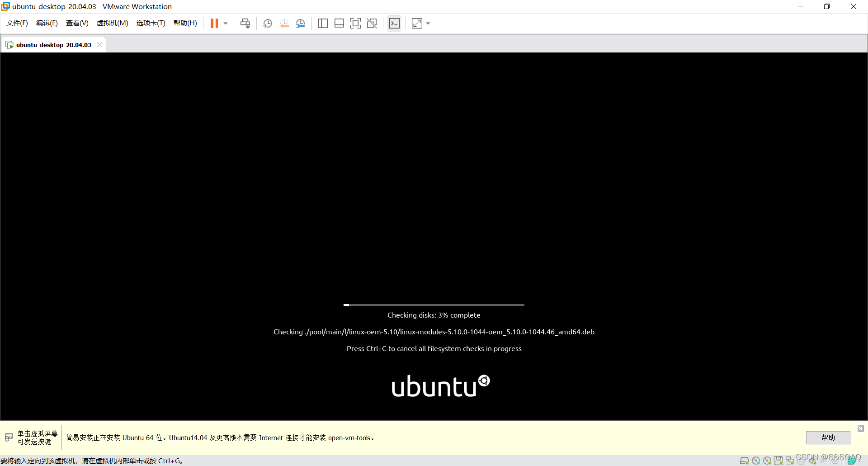Click the floppy drive status icon
The image size is (868, 466).
pyautogui.click(x=778, y=461)
